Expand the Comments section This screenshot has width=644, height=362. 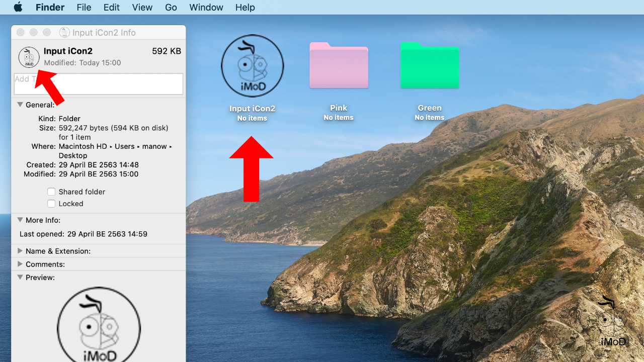click(x=20, y=264)
